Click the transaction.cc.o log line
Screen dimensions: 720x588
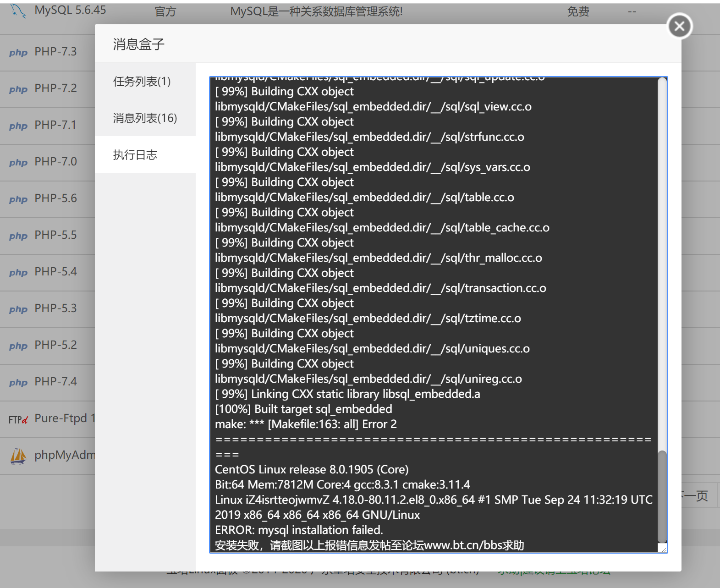tap(380, 288)
